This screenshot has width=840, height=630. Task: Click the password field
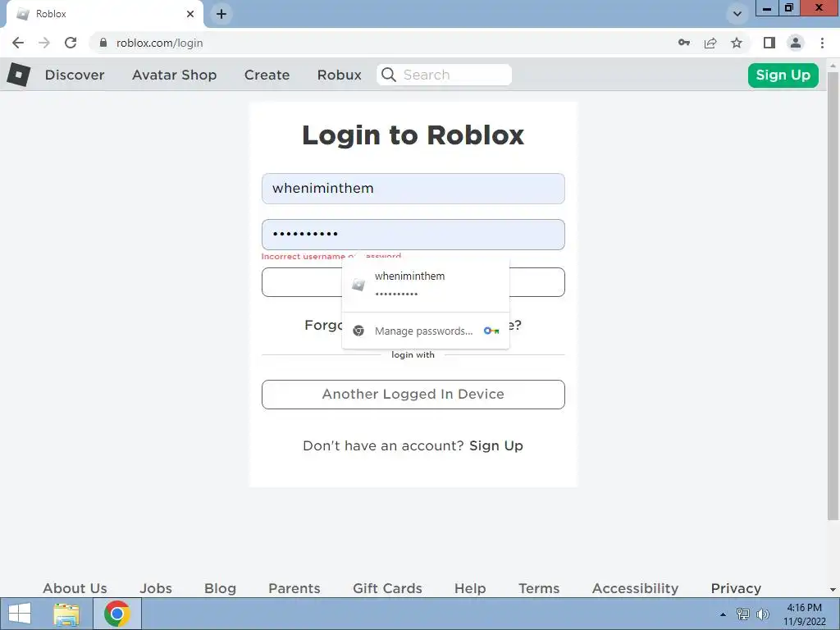tap(413, 234)
